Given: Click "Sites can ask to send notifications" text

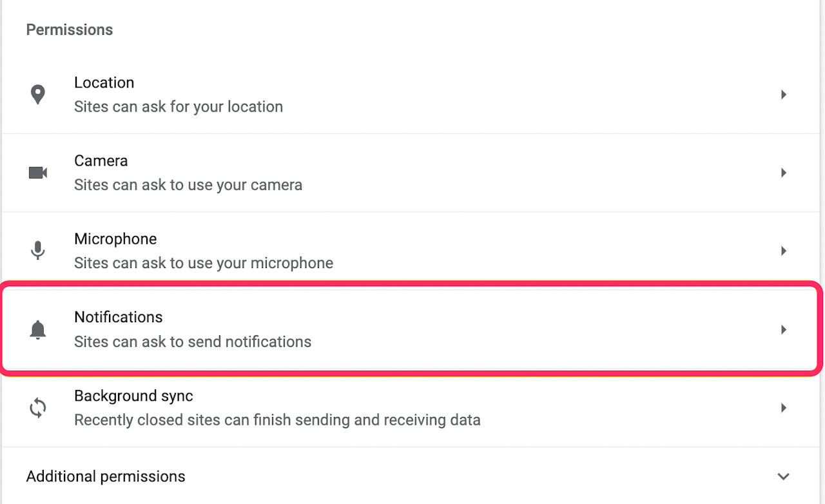Looking at the screenshot, I should tap(193, 342).
